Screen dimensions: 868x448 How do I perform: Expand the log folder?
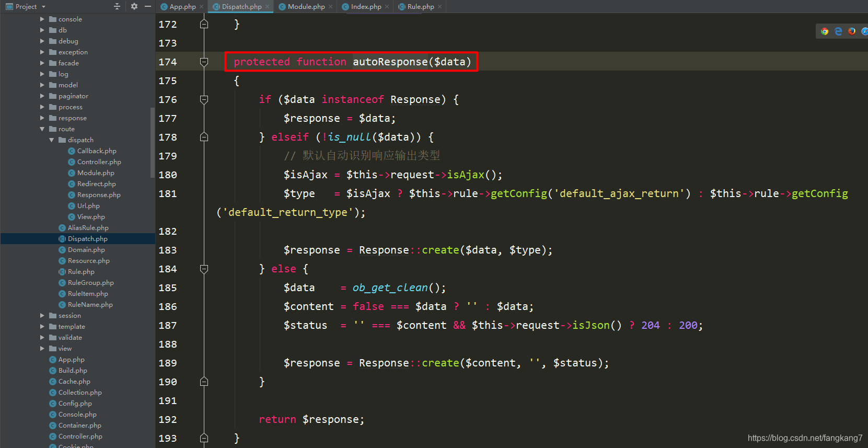click(42, 74)
